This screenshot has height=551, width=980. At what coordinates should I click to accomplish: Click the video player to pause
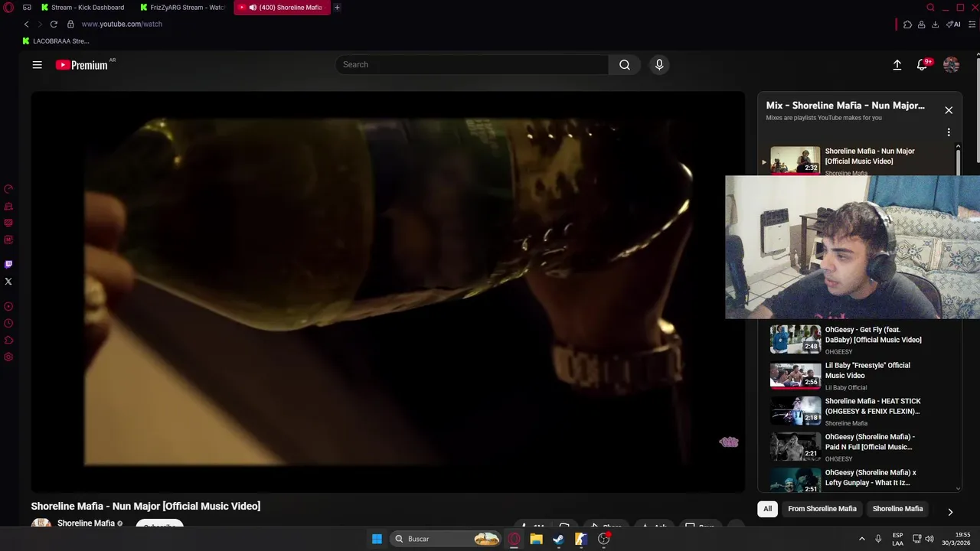[387, 292]
